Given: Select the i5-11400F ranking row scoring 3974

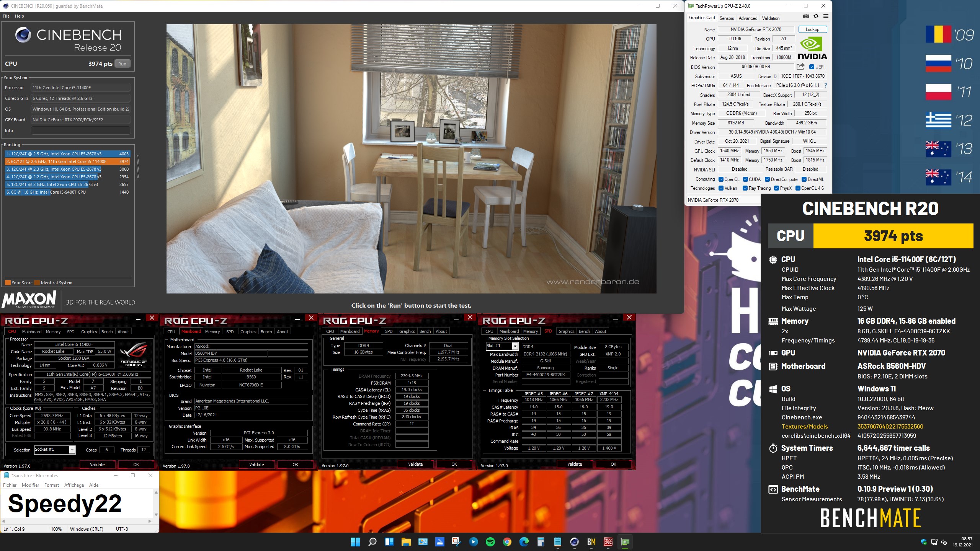Looking at the screenshot, I should click(68, 161).
